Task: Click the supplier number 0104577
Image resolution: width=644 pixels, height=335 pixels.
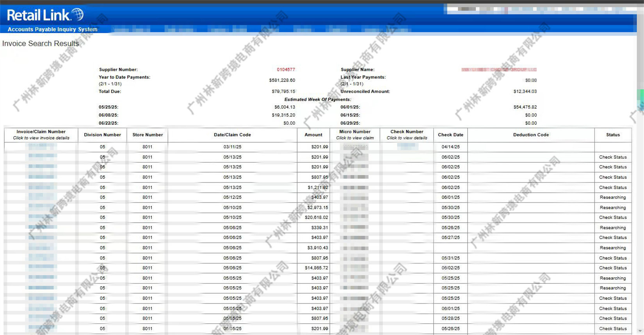Action: [x=286, y=69]
